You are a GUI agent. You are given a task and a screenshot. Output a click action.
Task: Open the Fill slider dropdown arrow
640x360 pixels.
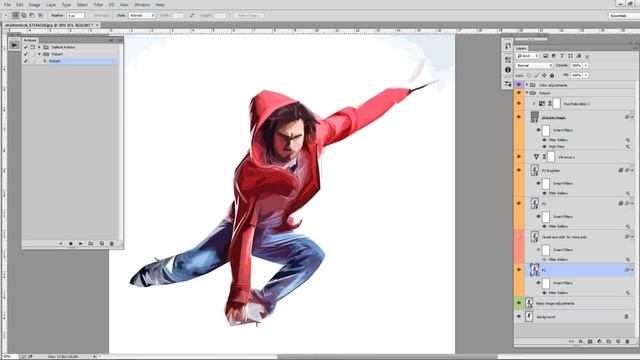586,76
